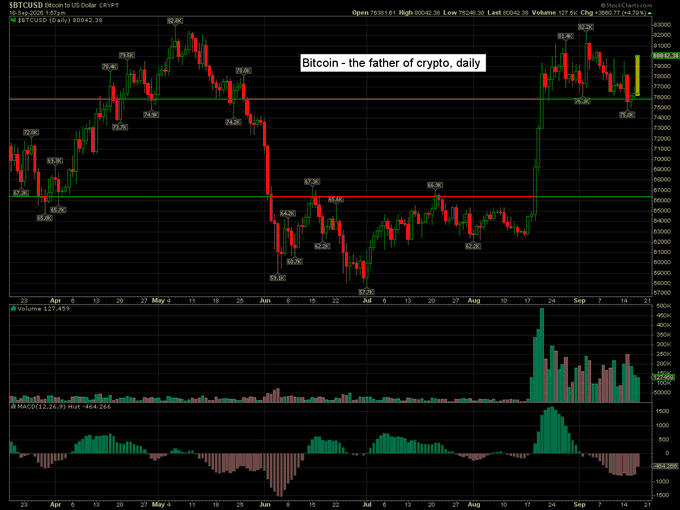Click the 60.7K price low label
The height and width of the screenshot is (510, 680).
click(x=294, y=261)
